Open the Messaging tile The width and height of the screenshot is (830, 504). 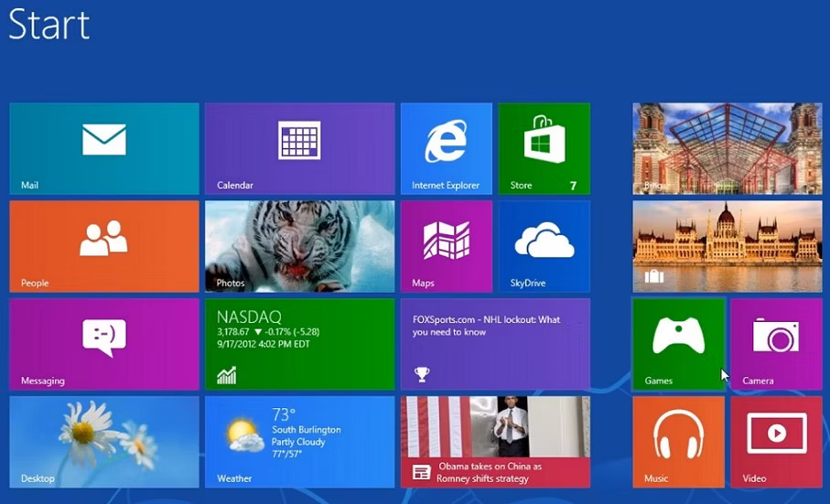103,344
